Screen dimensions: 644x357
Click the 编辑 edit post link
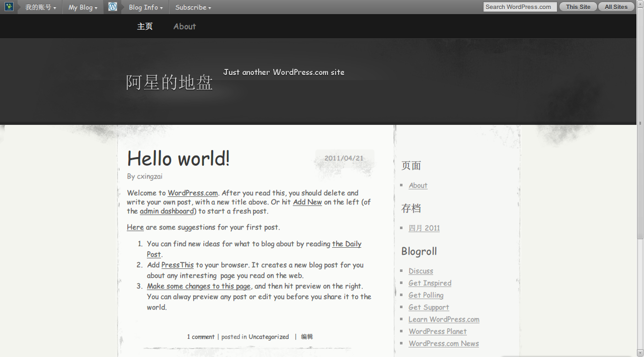coord(307,337)
